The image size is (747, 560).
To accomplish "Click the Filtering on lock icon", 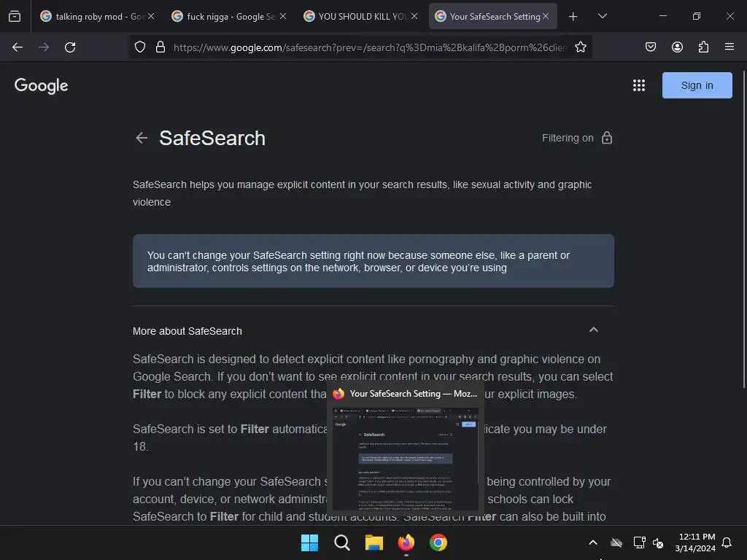I will click(x=607, y=138).
